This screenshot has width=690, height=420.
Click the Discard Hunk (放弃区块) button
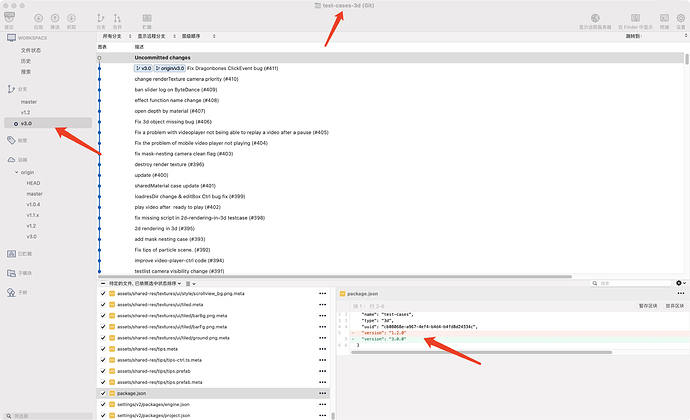point(675,306)
